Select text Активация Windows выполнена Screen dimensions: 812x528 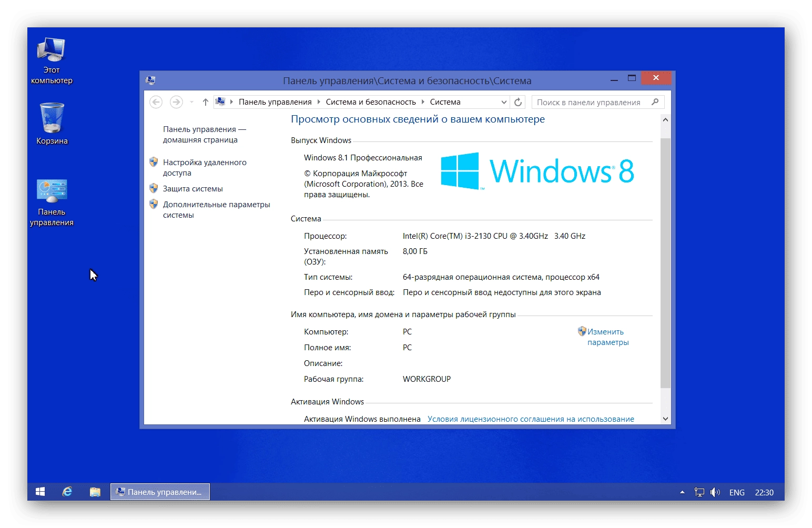(362, 419)
